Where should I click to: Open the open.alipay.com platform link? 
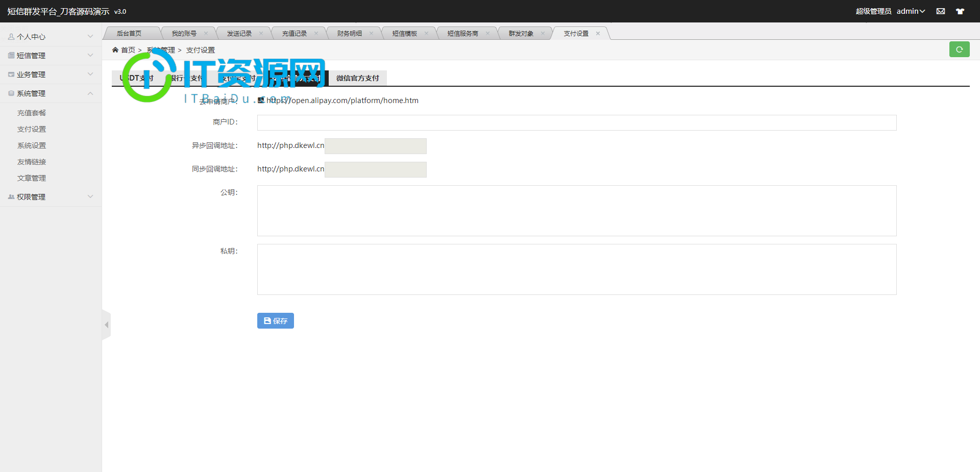click(x=342, y=101)
